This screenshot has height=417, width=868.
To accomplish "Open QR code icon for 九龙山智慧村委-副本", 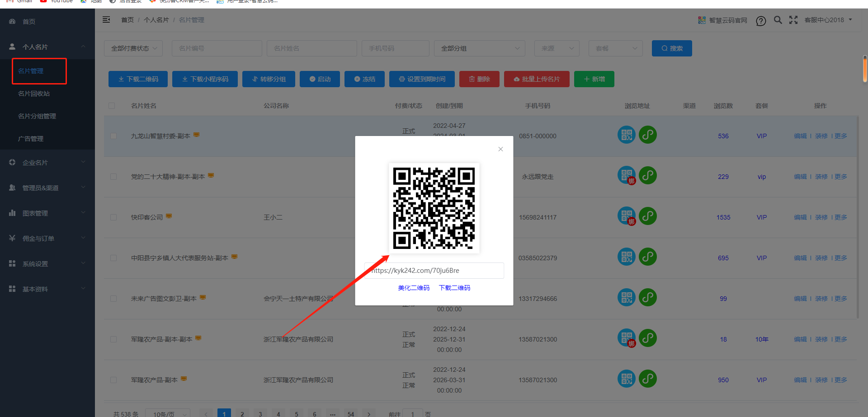I will pyautogui.click(x=626, y=135).
